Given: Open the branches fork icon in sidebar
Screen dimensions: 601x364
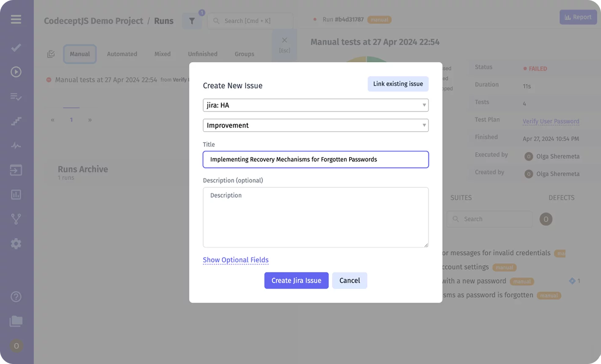Looking at the screenshot, I should pyautogui.click(x=16, y=219).
